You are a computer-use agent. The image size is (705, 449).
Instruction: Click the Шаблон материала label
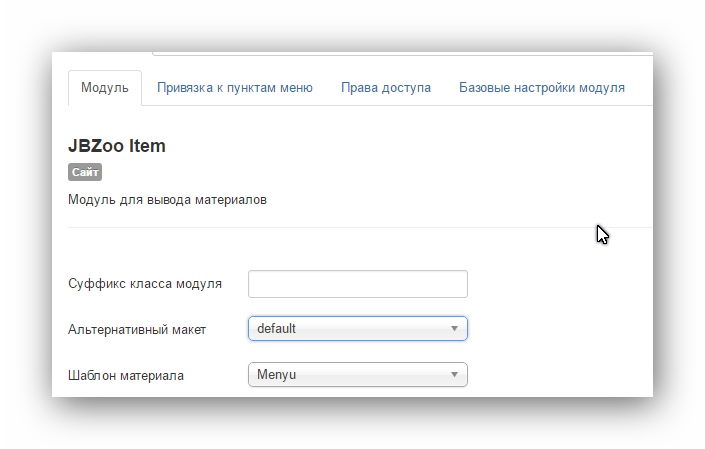click(x=126, y=375)
